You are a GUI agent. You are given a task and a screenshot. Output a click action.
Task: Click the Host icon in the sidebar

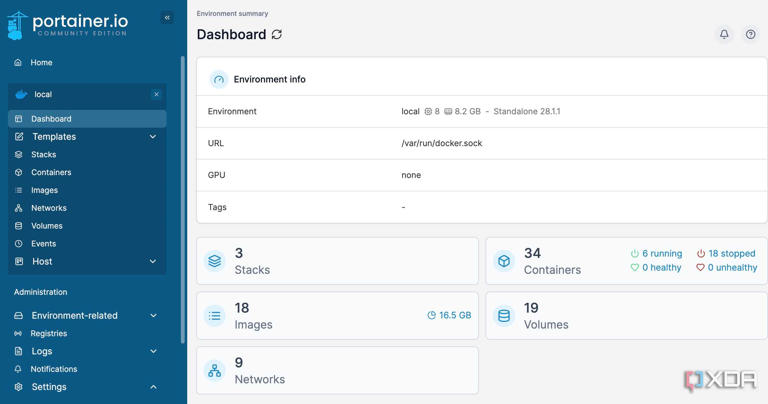tap(19, 261)
